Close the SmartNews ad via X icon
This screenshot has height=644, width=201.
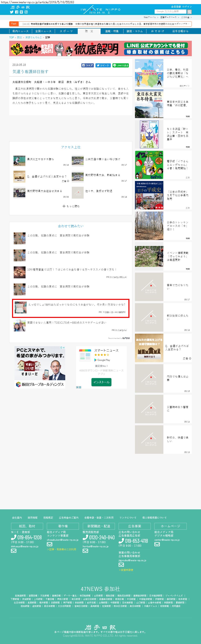point(77,387)
